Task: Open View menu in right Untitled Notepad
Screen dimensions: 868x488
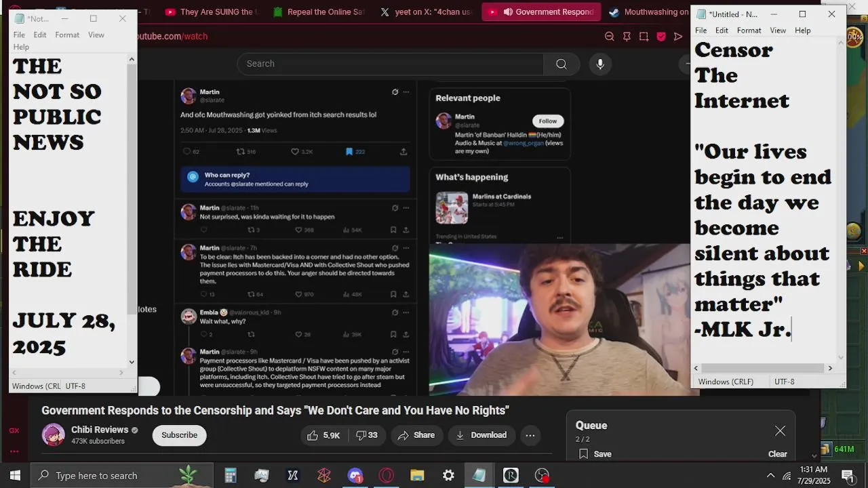Action: [x=778, y=30]
